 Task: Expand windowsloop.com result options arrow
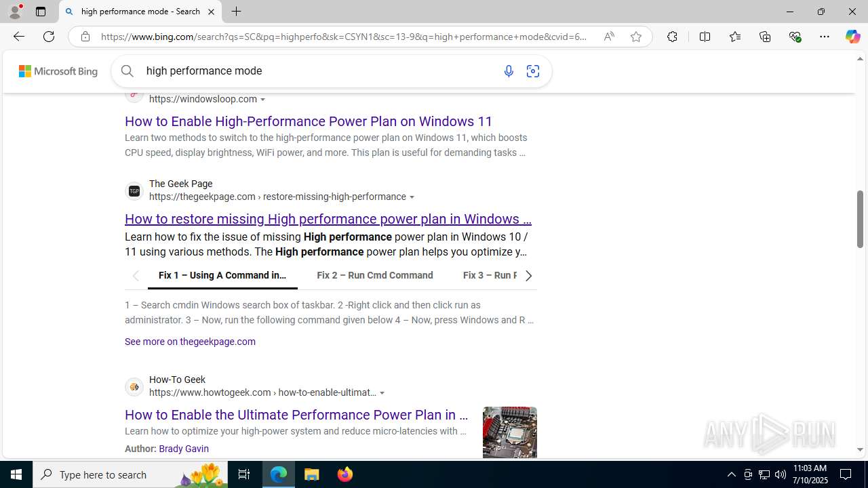[x=263, y=100]
